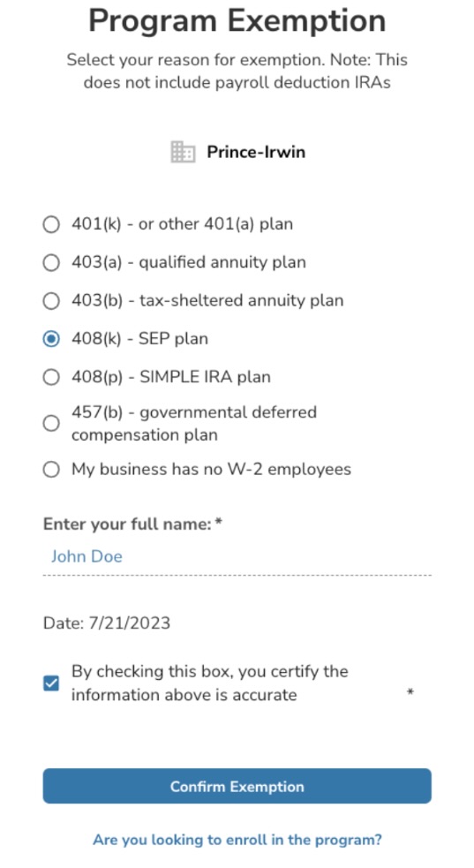474x868 pixels.
Task: Open the enroll in the program link
Action: tap(237, 840)
